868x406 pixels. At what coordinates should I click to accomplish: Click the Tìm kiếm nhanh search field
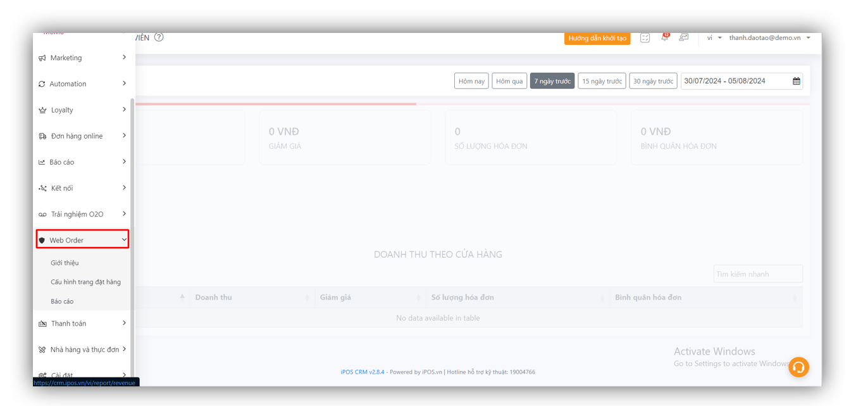[758, 274]
